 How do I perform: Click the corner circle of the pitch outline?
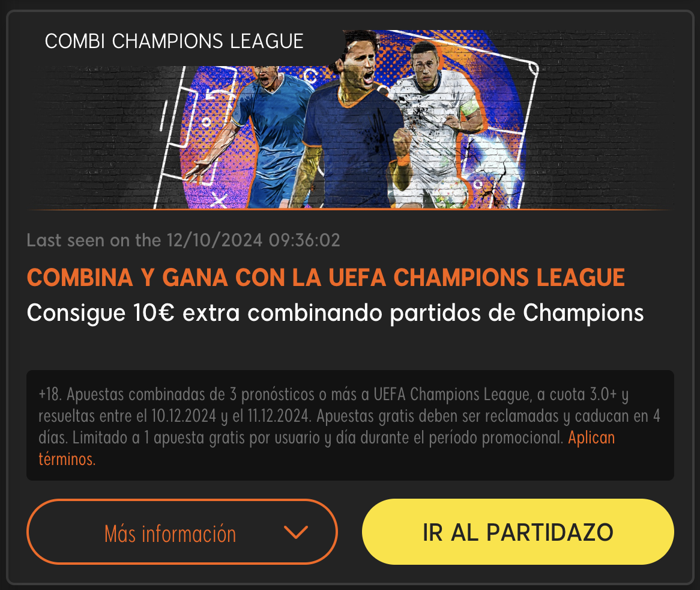pos(533,69)
